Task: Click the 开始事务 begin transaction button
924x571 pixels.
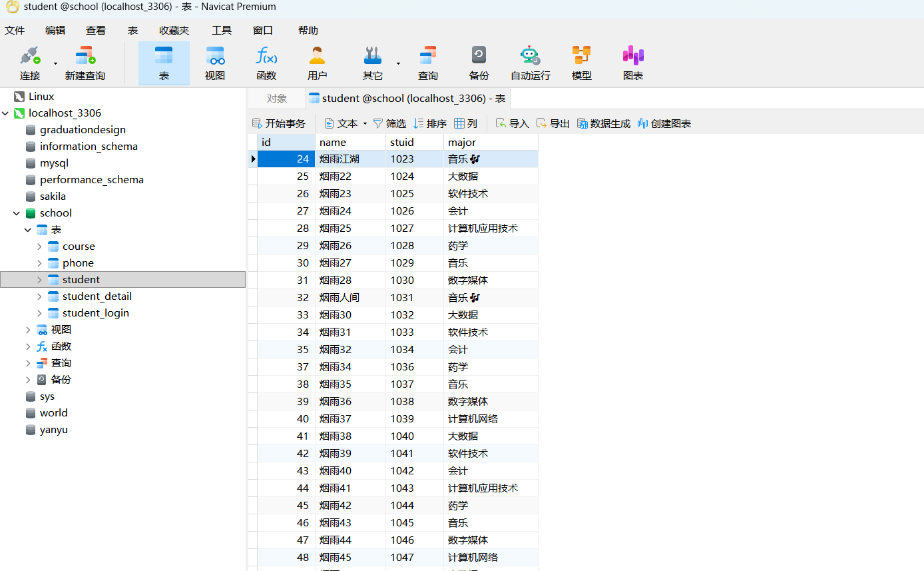Action: (279, 123)
